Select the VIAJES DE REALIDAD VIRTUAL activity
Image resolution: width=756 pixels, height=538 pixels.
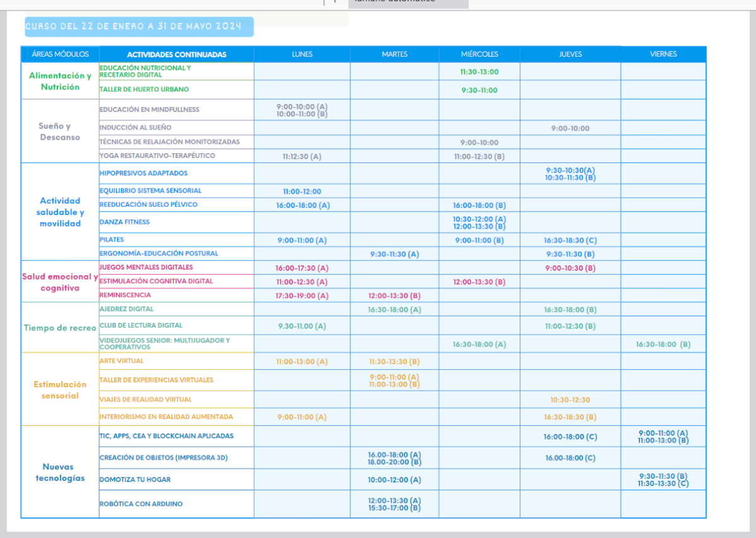146,399
